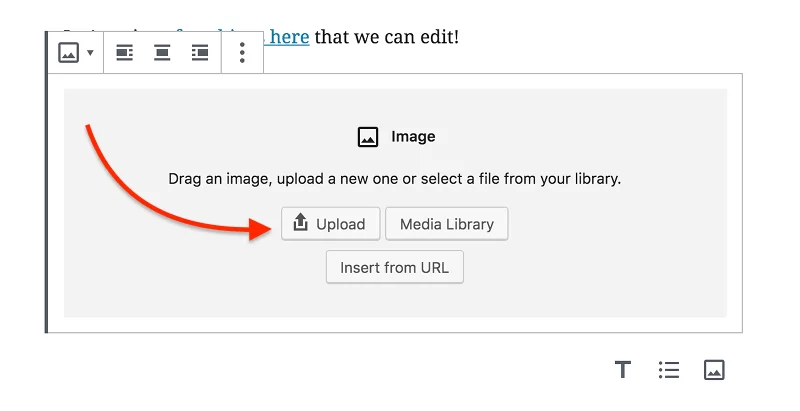The height and width of the screenshot is (411, 800).
Task: Select the align left icon
Action: point(124,53)
